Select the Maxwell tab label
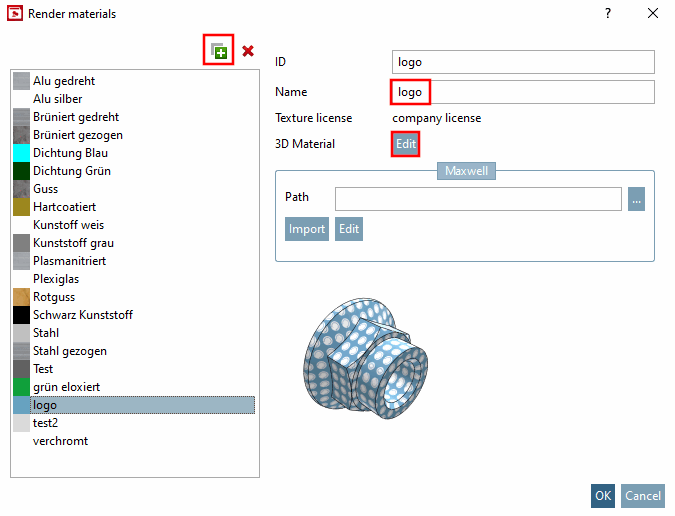The image size is (675, 516). point(466,171)
